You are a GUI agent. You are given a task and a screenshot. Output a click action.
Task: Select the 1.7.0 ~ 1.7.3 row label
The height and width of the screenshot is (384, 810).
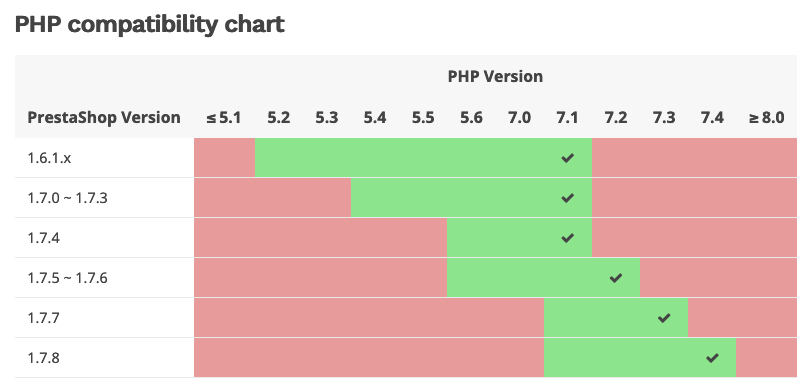point(67,198)
